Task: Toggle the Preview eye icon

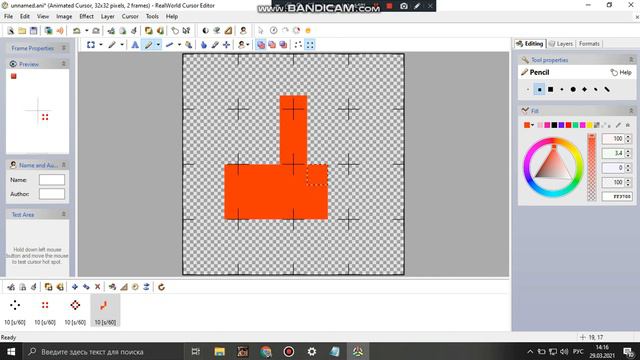Action: (13, 64)
